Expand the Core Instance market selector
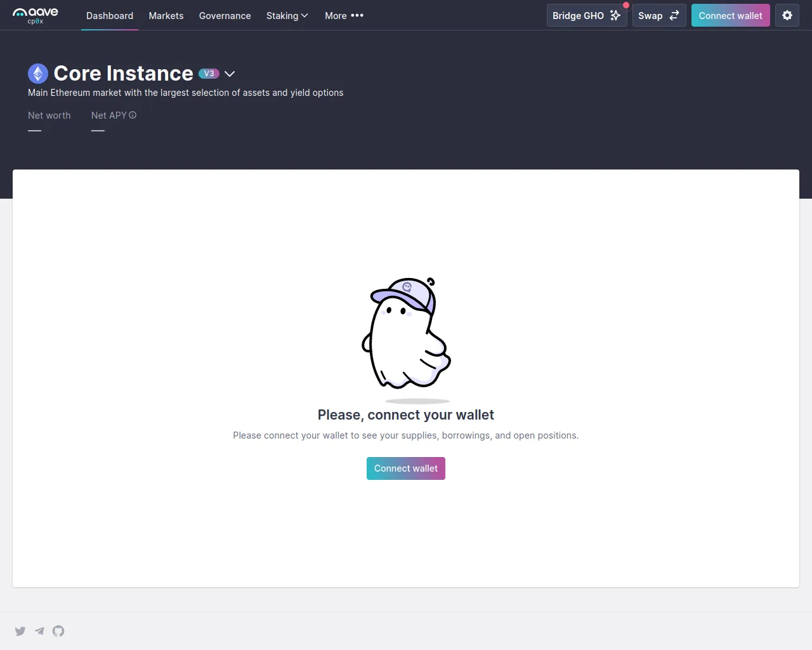 tap(230, 74)
